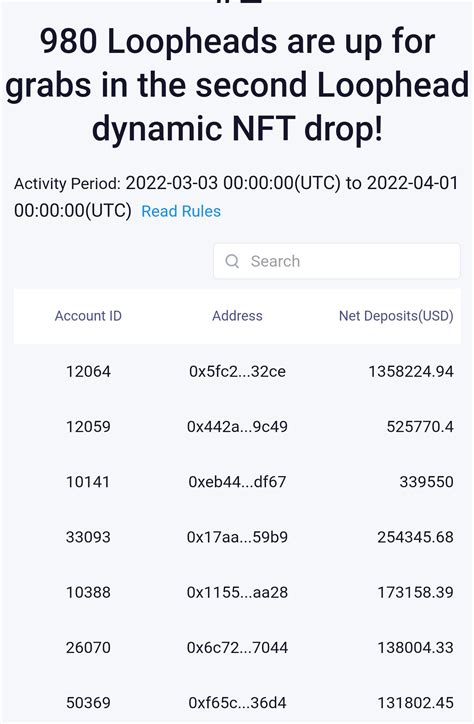Screen dimensions: 474x724
Task: Click net deposit value 1358224.94
Action: (x=411, y=371)
